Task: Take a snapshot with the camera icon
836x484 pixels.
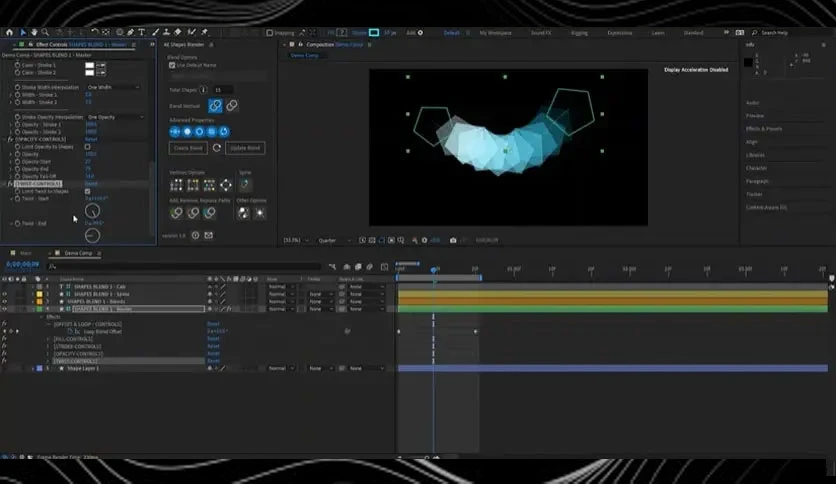Action: pyautogui.click(x=453, y=240)
